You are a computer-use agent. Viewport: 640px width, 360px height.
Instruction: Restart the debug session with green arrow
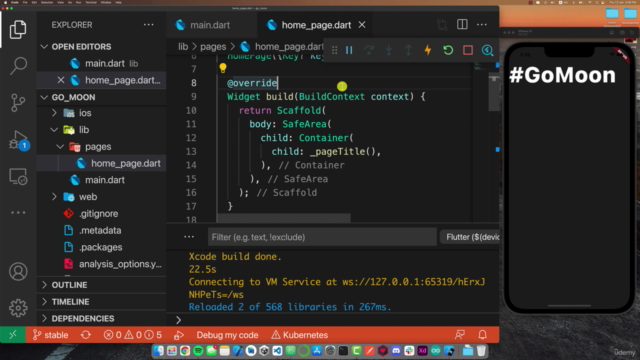click(x=448, y=50)
